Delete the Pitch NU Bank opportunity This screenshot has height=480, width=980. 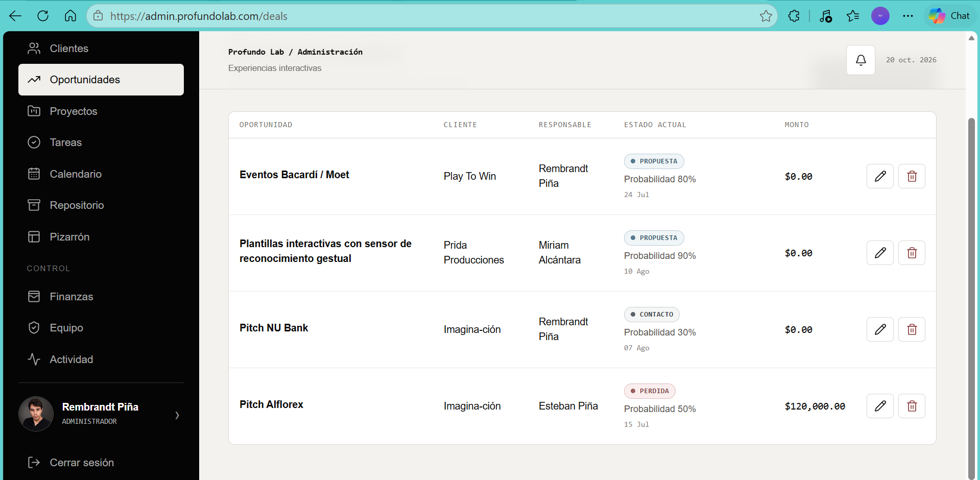click(912, 329)
